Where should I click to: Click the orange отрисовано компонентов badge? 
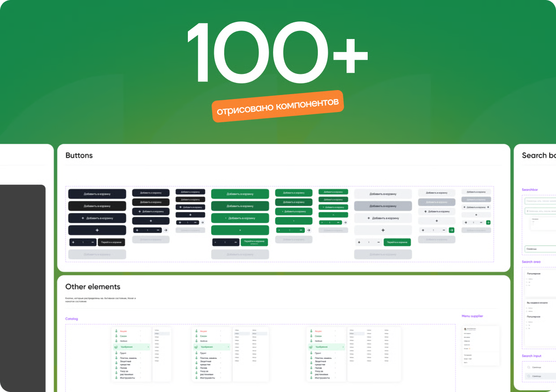(278, 106)
